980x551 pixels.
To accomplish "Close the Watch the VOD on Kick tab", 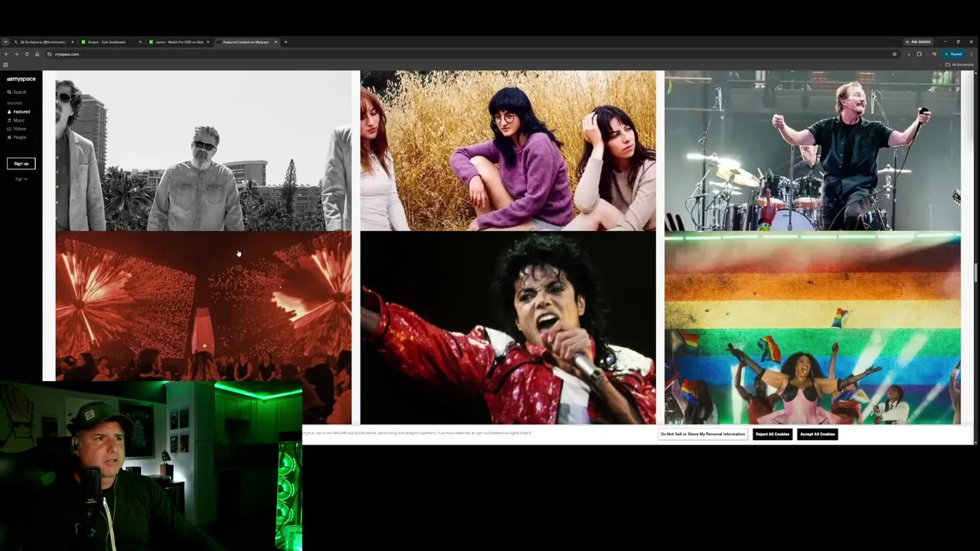I will tap(207, 42).
